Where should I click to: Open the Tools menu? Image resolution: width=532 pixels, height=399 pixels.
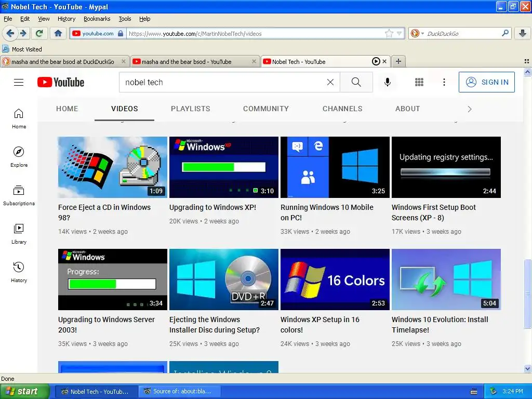point(125,19)
